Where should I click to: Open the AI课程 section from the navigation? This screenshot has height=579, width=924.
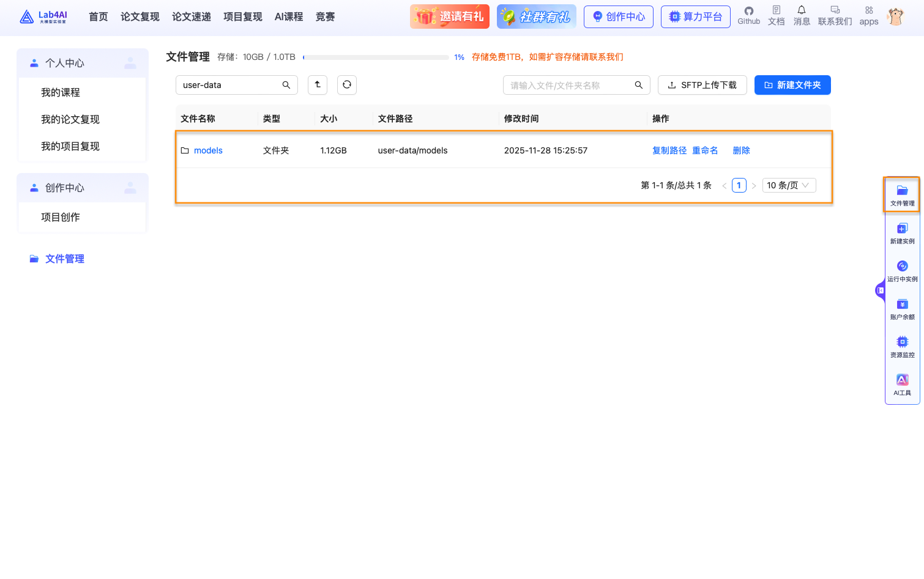click(x=289, y=17)
